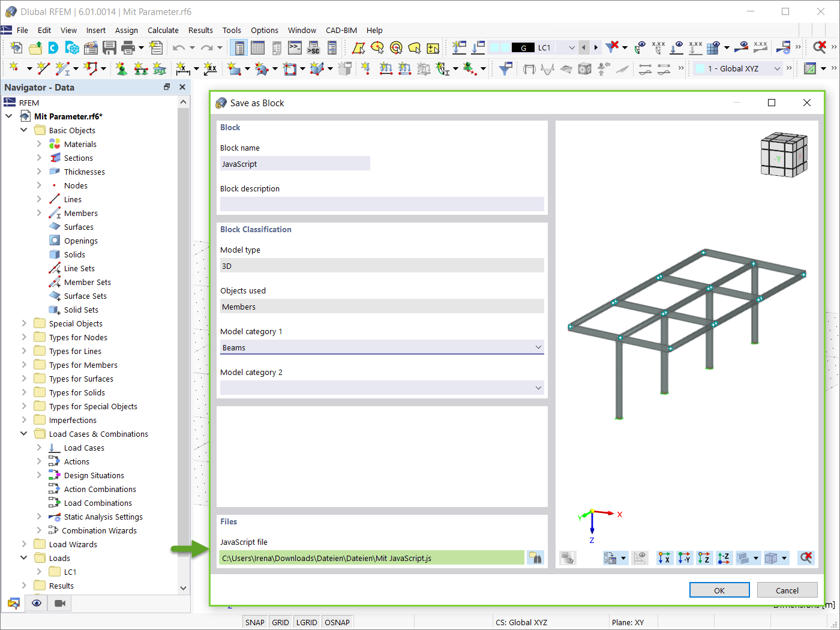The image size is (840, 630).
Task: Open the CAD-BIM menu
Action: pos(341,30)
